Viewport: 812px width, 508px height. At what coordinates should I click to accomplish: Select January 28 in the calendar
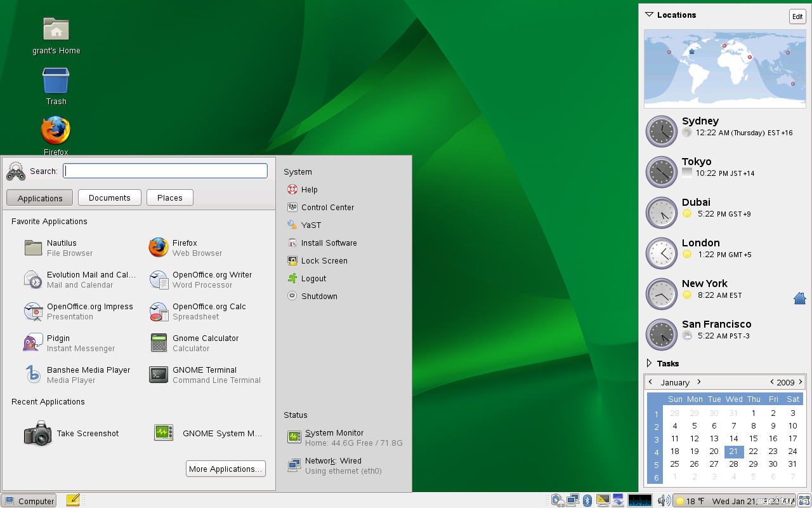733,464
